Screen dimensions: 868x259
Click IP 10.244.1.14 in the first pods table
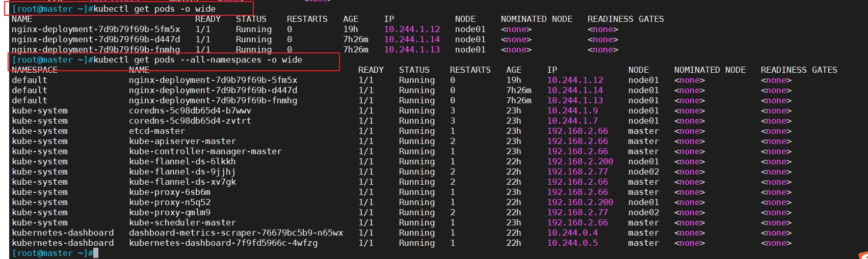coord(412,39)
